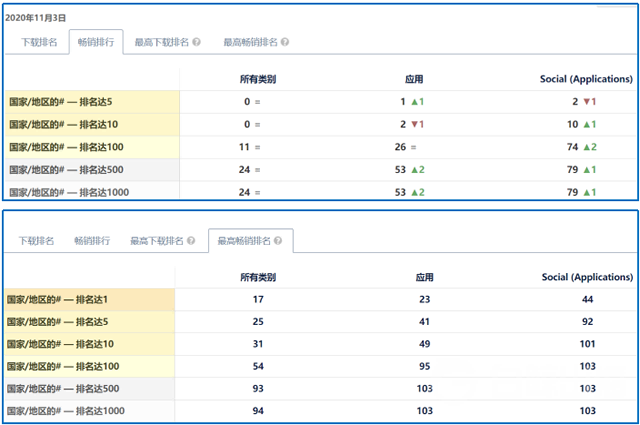The width and height of the screenshot is (640, 425).
Task: Switch to 最高畅销排名 tab in upper panel
Action: [250, 43]
